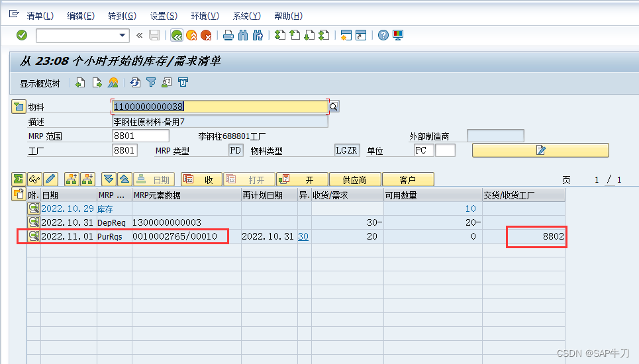639x364 pixels.
Task: Click the blue expand-all down arrow icon
Action: click(109, 179)
